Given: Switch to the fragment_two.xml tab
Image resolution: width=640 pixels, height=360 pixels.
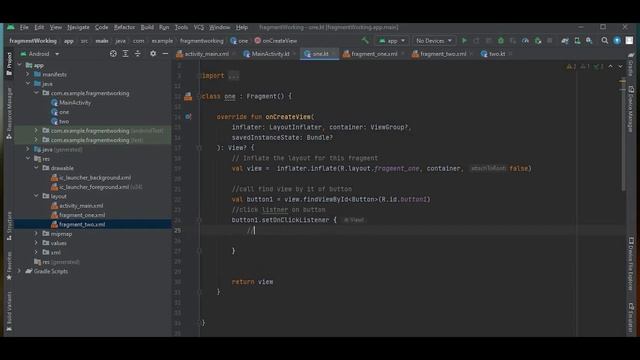Looking at the screenshot, I should click(x=443, y=54).
